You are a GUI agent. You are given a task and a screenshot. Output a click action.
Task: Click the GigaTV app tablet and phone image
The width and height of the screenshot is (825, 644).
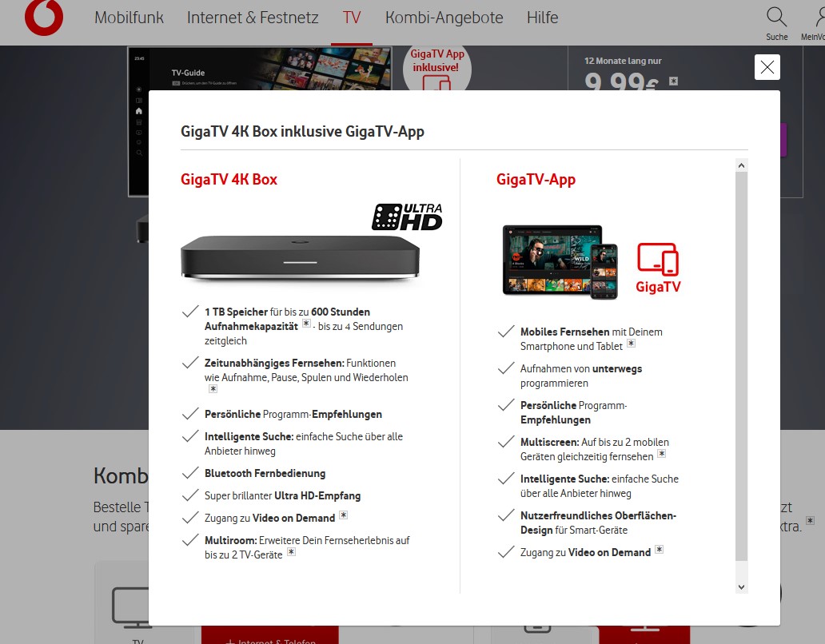pyautogui.click(x=560, y=262)
